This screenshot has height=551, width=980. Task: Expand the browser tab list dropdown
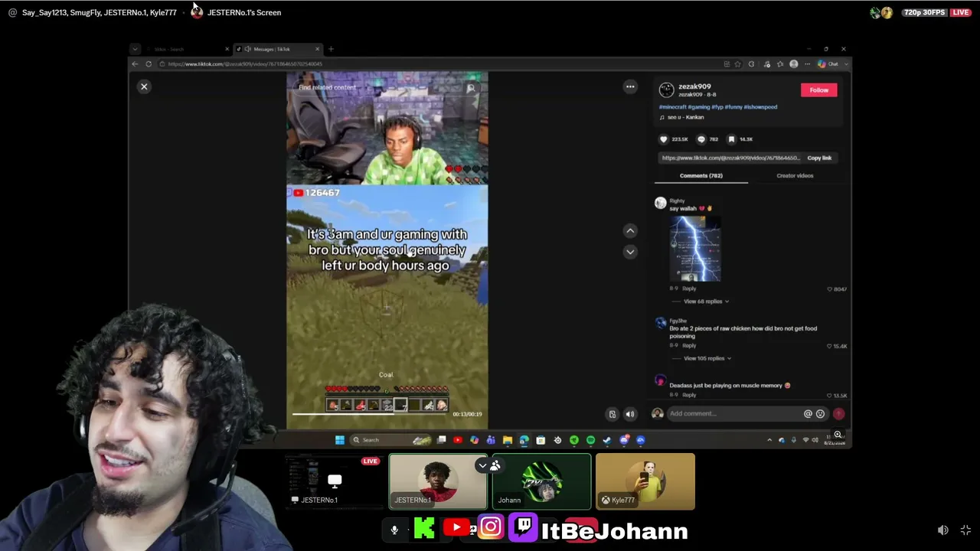pos(135,49)
